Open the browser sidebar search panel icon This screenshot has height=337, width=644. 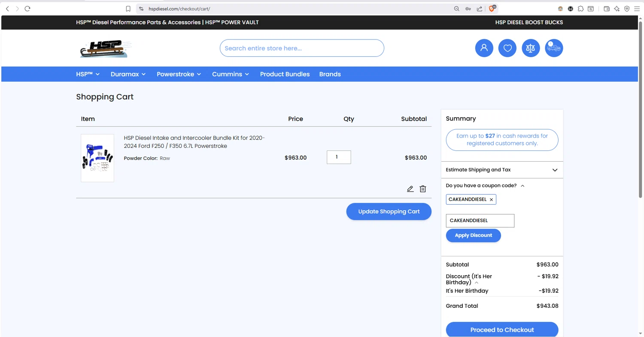591,9
